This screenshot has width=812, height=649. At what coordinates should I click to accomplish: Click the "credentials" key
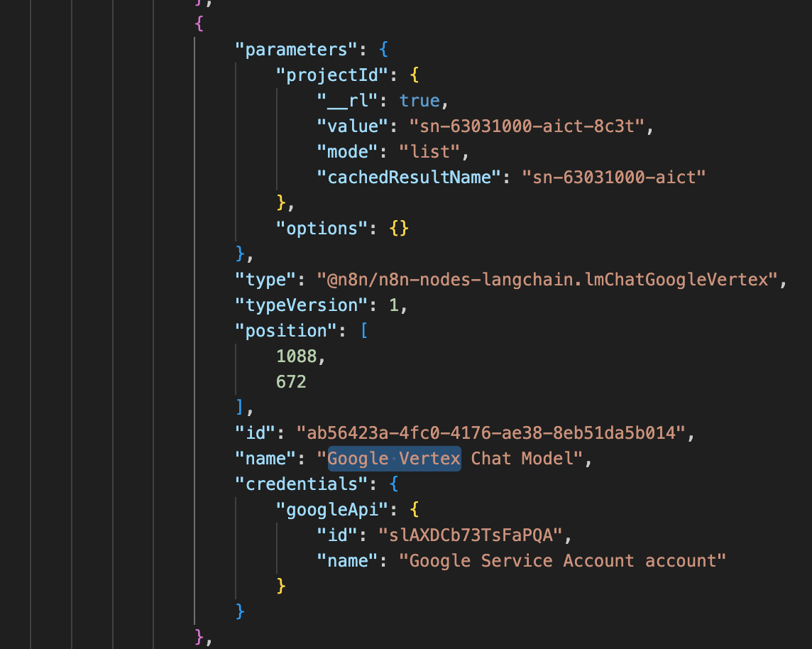(301, 484)
